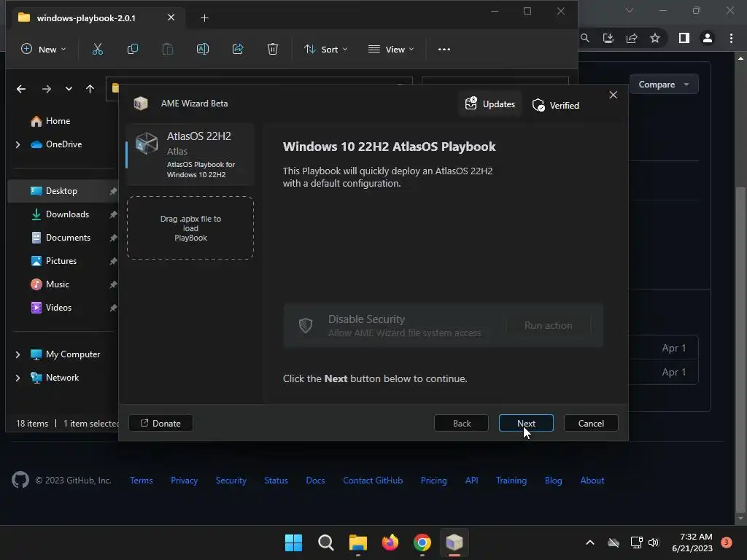Click the taskbar Search icon
Viewport: 747px width, 560px height.
[326, 542]
